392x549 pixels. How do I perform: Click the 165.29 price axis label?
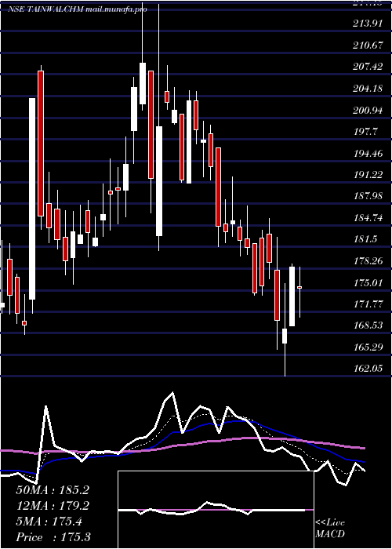368,347
